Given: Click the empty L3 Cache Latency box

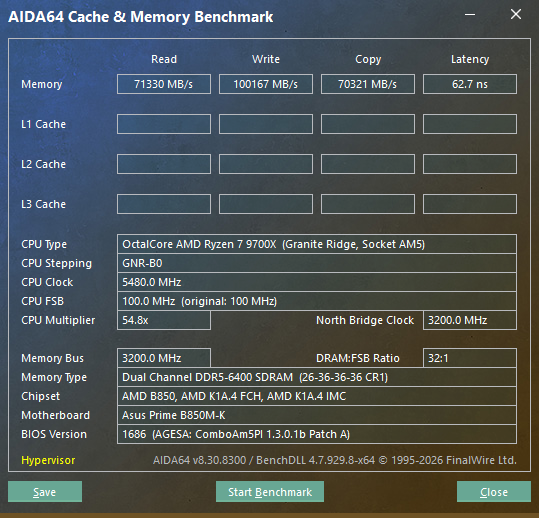Looking at the screenshot, I should pos(470,204).
